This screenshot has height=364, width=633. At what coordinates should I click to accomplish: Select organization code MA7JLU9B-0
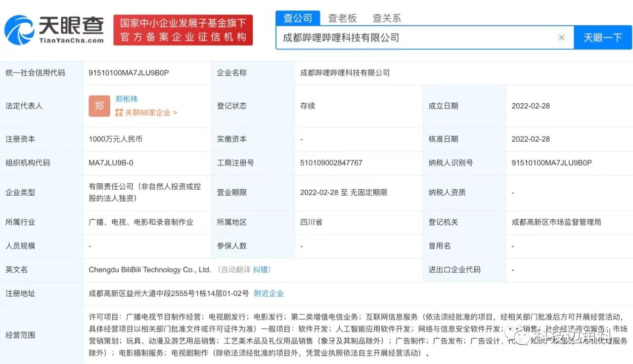[111, 162]
